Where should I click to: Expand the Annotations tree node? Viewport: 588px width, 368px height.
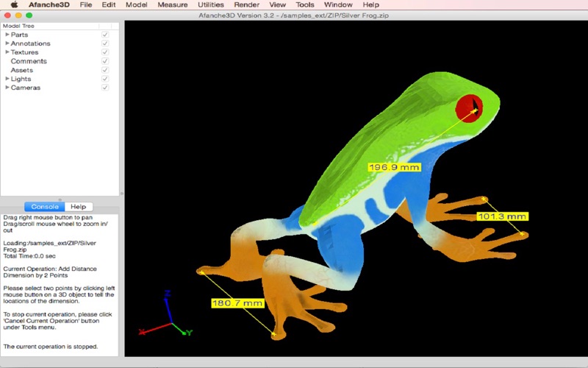click(x=7, y=43)
